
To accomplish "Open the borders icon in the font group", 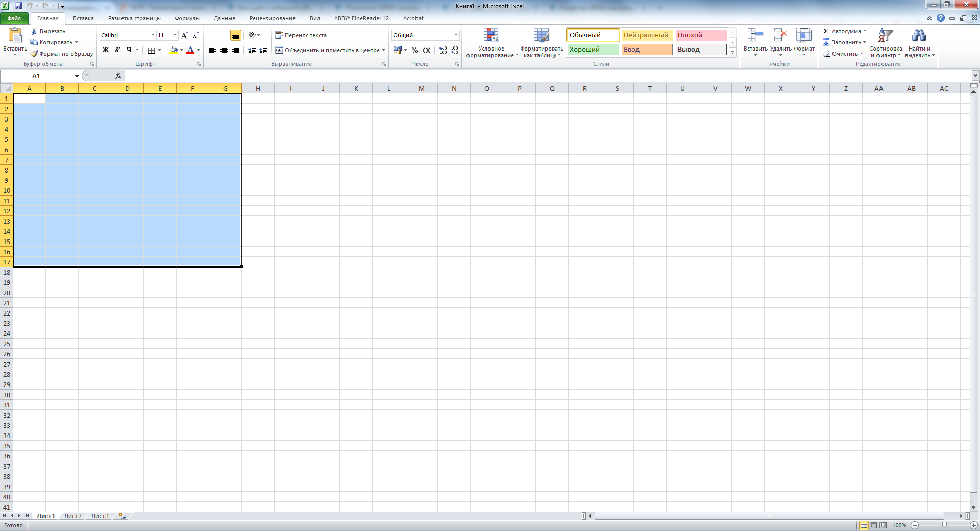I will [151, 50].
